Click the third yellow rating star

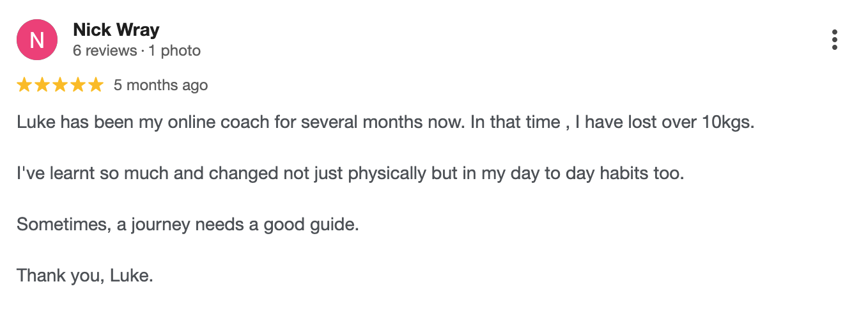(60, 84)
